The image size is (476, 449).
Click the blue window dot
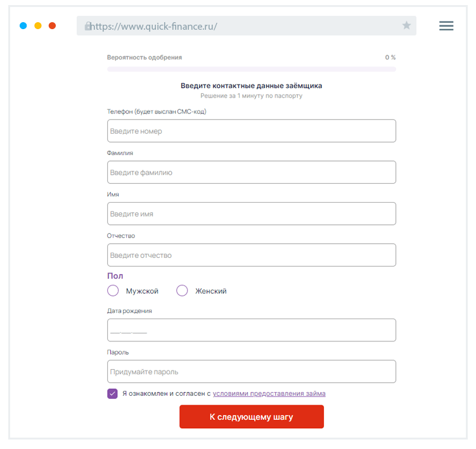tap(23, 26)
